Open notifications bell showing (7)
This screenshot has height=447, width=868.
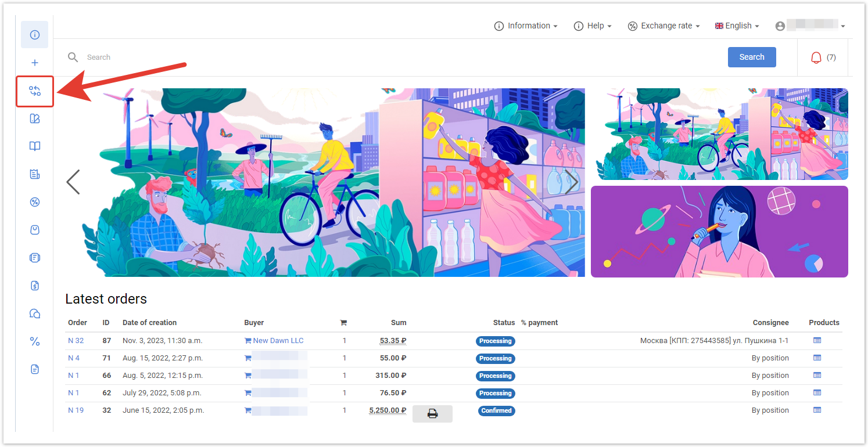(823, 57)
